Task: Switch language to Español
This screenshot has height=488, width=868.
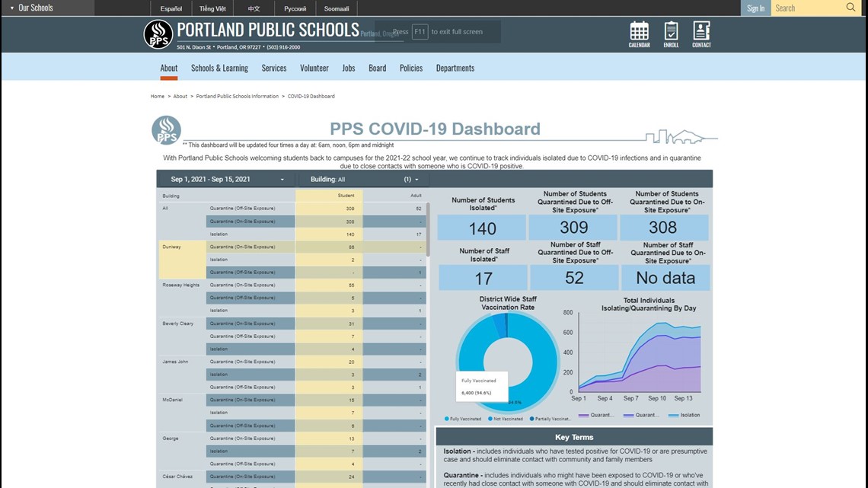Action: (171, 8)
